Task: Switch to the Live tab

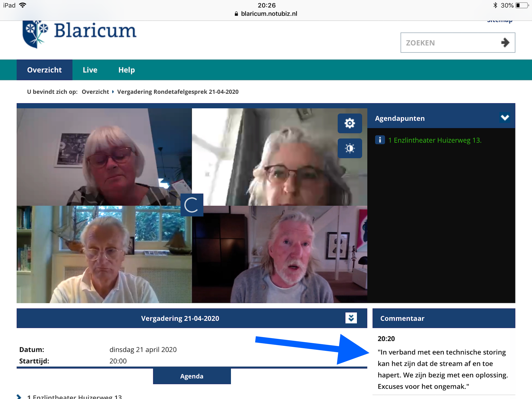Action: point(90,70)
